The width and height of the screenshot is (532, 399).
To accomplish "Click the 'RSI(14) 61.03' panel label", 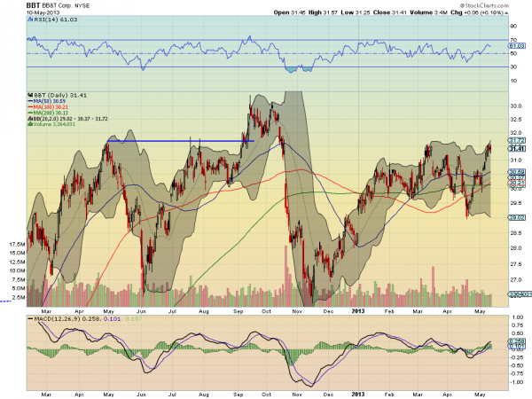I will click(56, 20).
